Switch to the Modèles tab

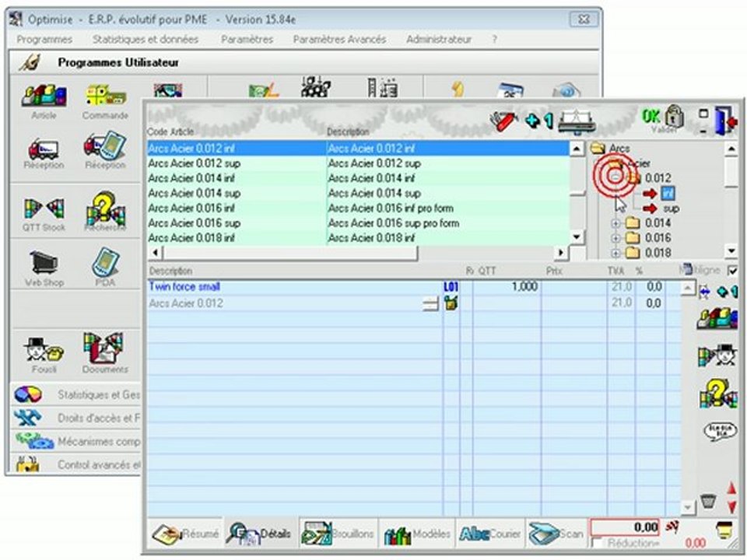[416, 534]
